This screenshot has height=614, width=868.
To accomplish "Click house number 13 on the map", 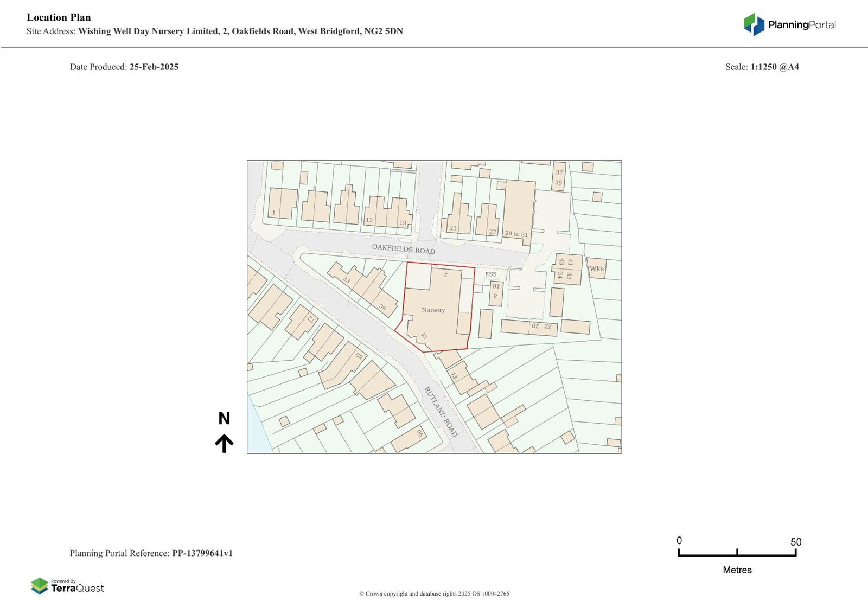I will [369, 220].
